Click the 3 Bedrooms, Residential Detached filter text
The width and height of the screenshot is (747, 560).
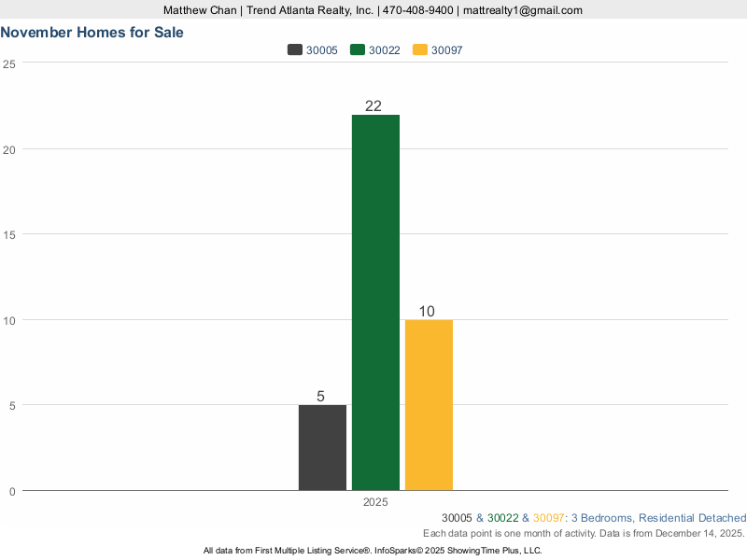coord(658,518)
